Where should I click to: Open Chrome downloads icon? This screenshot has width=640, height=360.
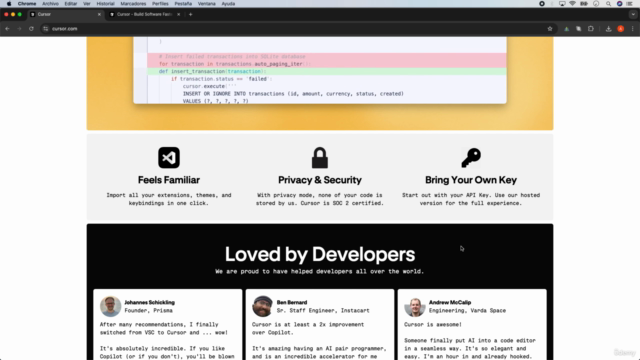coord(609,29)
